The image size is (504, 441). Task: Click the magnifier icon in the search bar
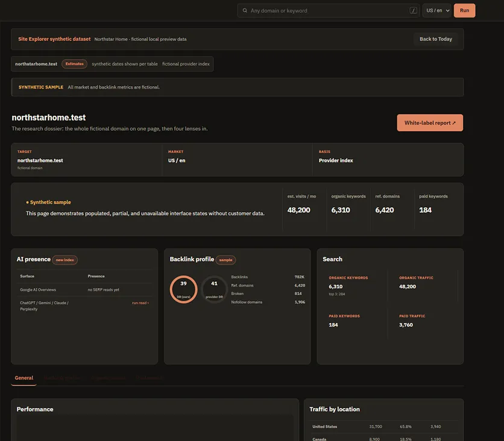click(x=245, y=10)
